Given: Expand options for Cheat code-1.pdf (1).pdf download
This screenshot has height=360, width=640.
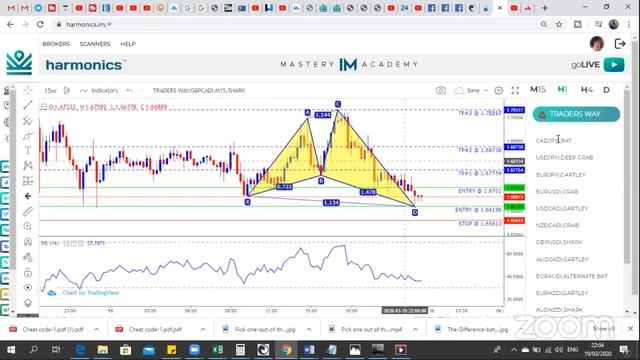Looking at the screenshot, I should point(97,329).
